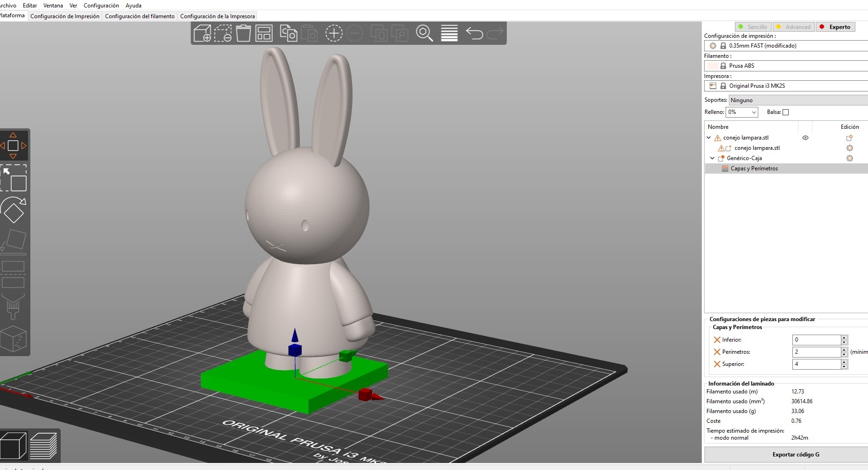Select the Copy objects toolbar icon
This screenshot has height=470, width=868.
pos(288,33)
